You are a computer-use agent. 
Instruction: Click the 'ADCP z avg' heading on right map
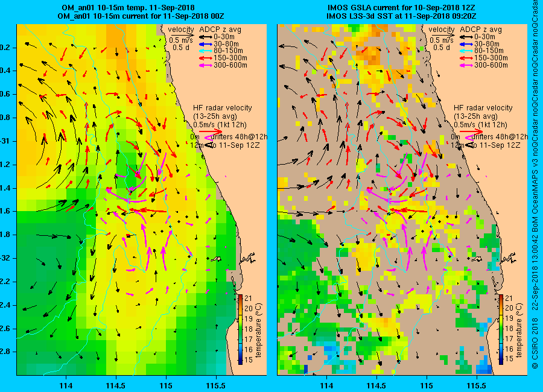tap(481, 30)
